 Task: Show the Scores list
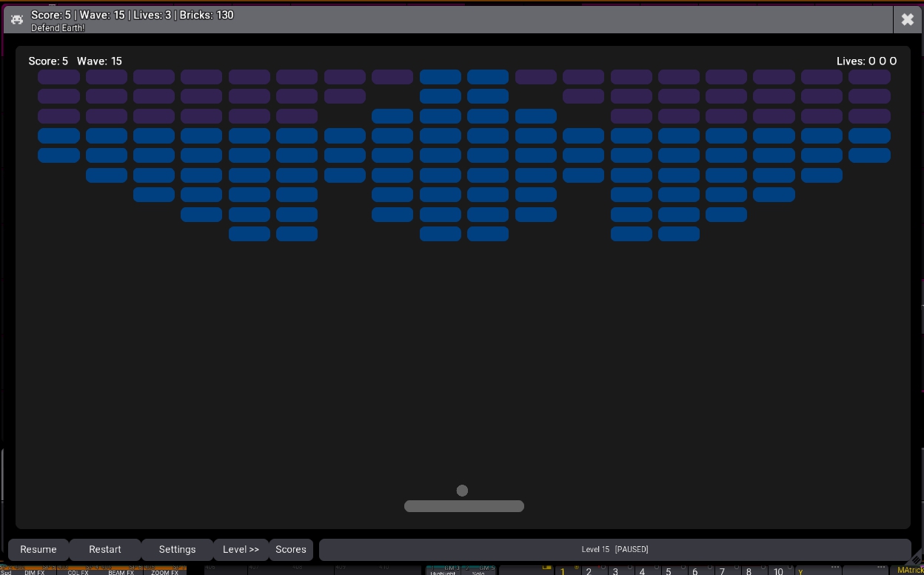pos(291,549)
